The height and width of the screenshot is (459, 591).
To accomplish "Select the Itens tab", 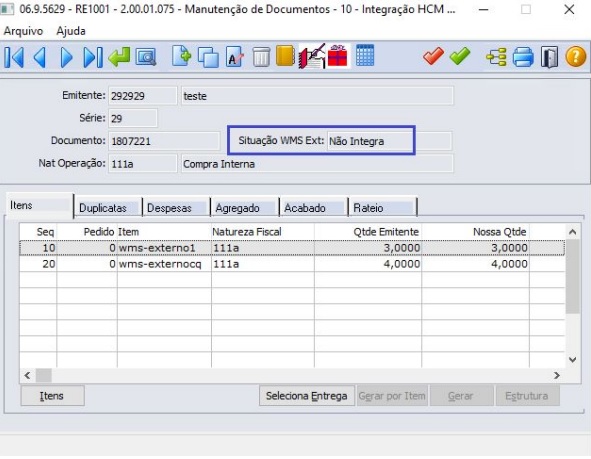I will click(40, 205).
